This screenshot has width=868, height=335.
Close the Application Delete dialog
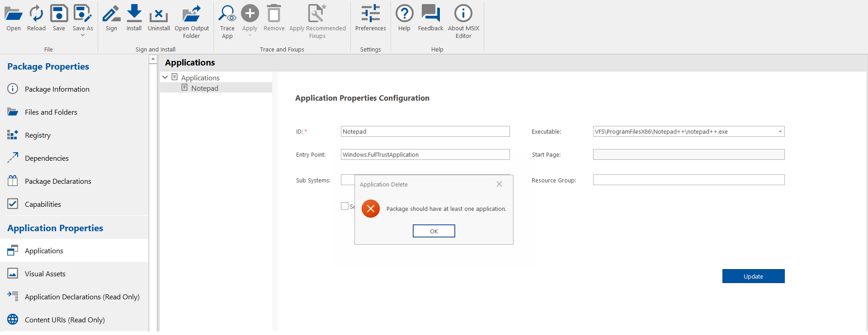(499, 184)
